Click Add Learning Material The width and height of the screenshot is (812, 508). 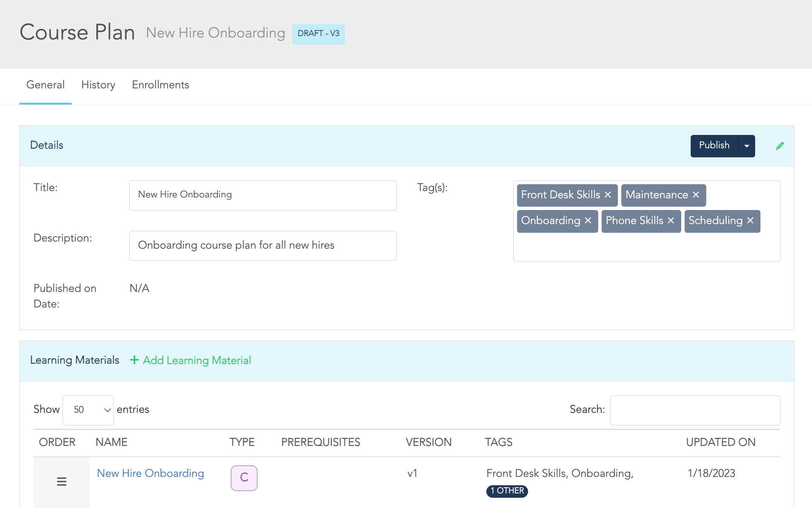(x=190, y=360)
